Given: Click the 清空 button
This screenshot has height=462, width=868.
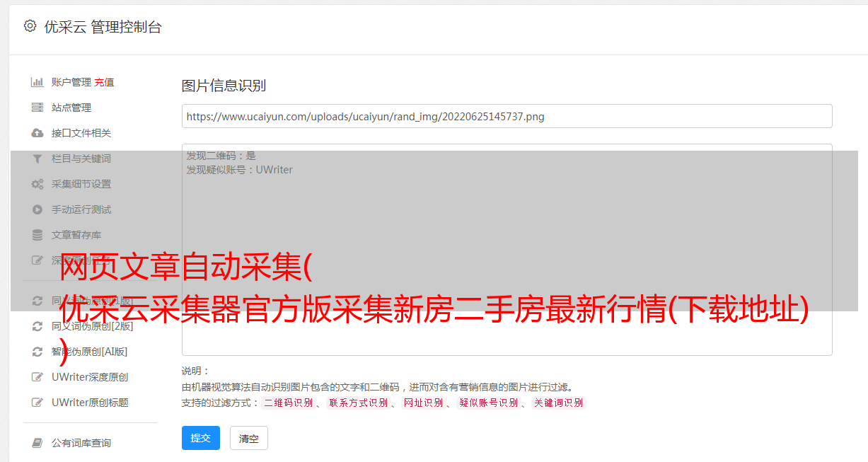Looking at the screenshot, I should [249, 438].
